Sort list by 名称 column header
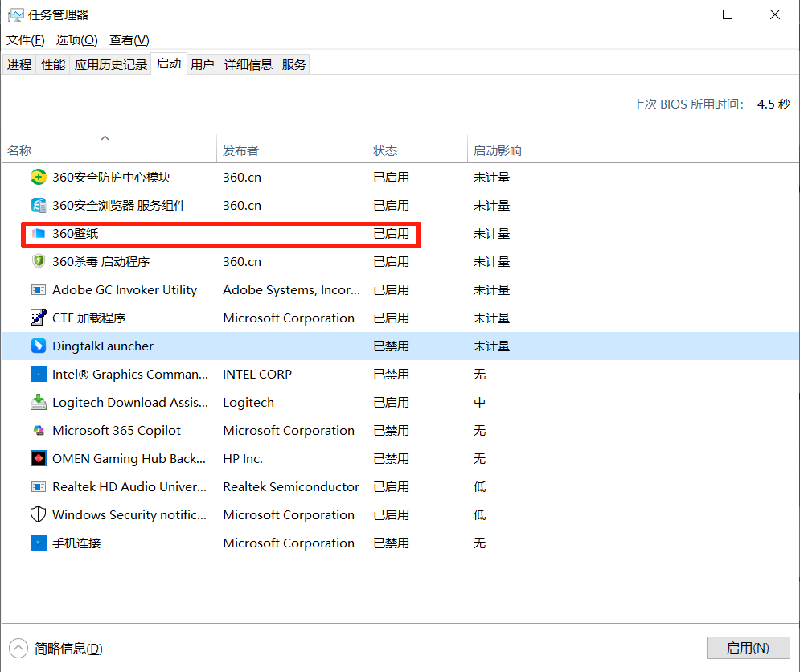The width and height of the screenshot is (800, 672). pyautogui.click(x=19, y=151)
